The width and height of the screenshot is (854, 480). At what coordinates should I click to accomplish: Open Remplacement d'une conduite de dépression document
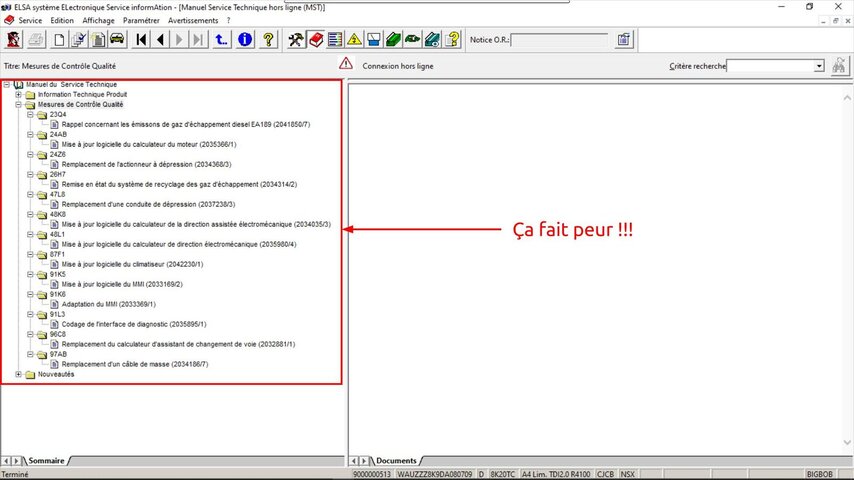148,204
